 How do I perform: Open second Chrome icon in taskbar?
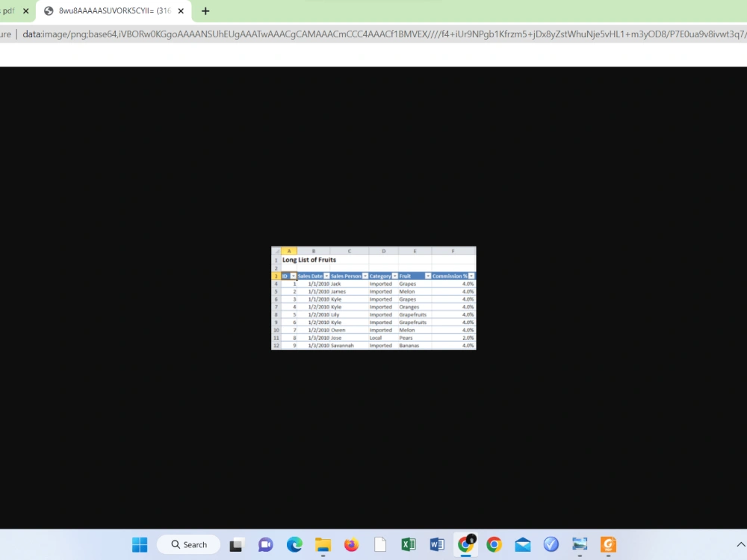[494, 544]
